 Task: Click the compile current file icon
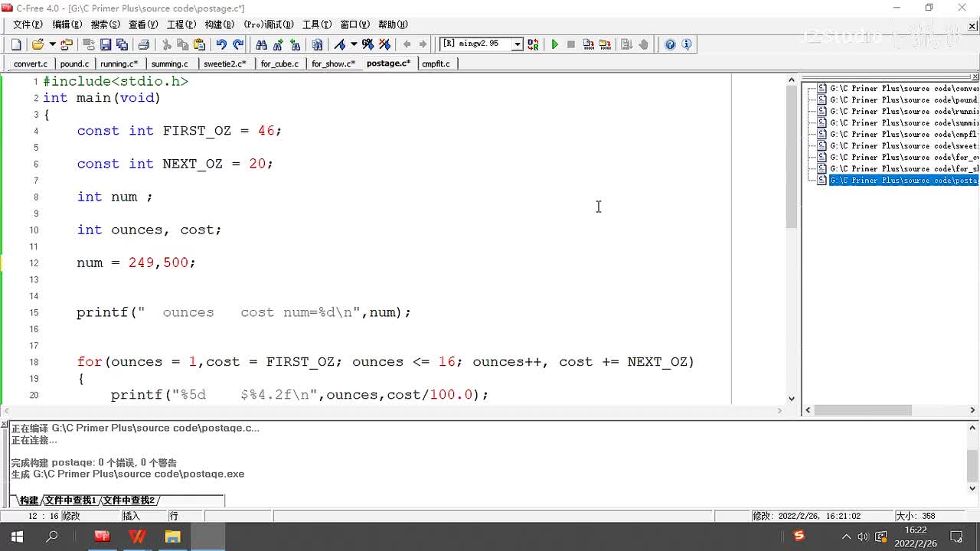tap(588, 44)
